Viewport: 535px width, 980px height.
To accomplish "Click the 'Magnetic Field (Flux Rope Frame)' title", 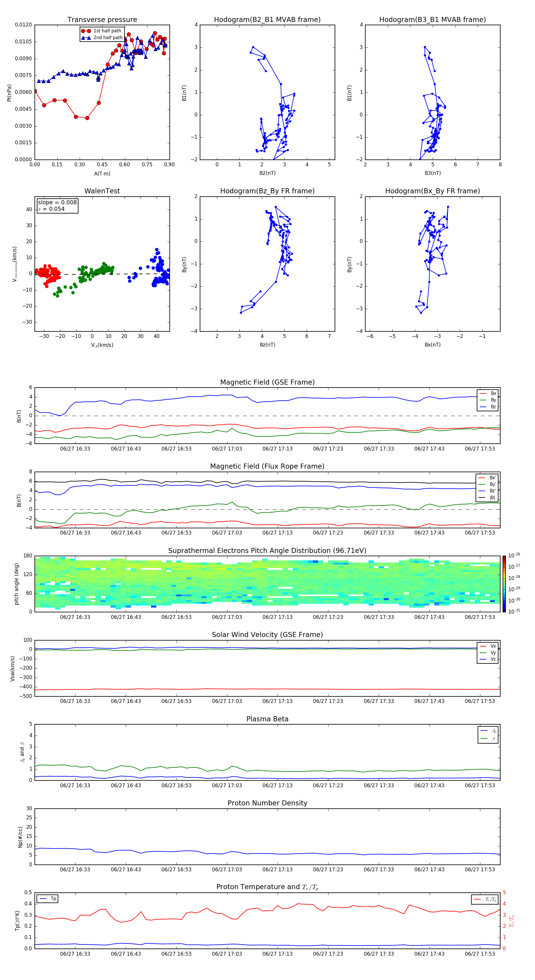I will [267, 467].
